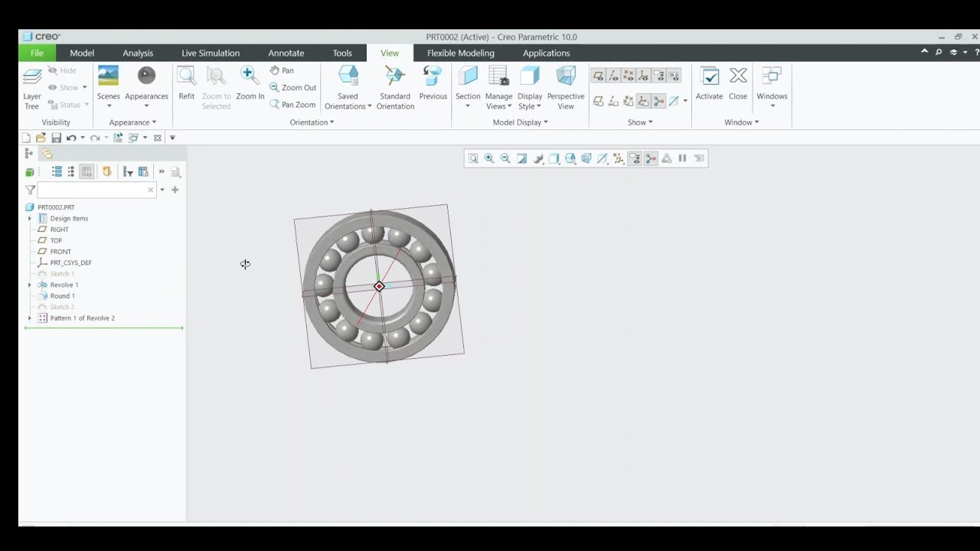Open the Live Simulation tab
Screen dimensions: 980x551
(211, 53)
